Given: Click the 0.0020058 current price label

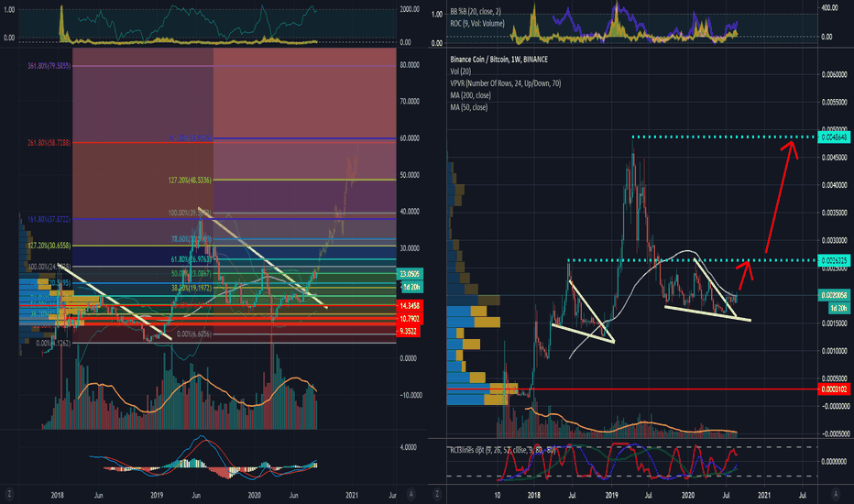Looking at the screenshot, I should pos(834,295).
